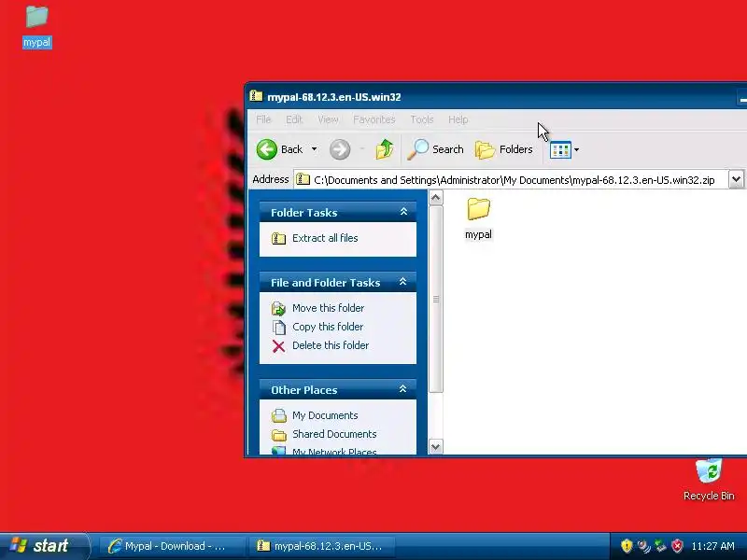Open the View menu
This screenshot has width=747, height=560.
click(x=329, y=119)
